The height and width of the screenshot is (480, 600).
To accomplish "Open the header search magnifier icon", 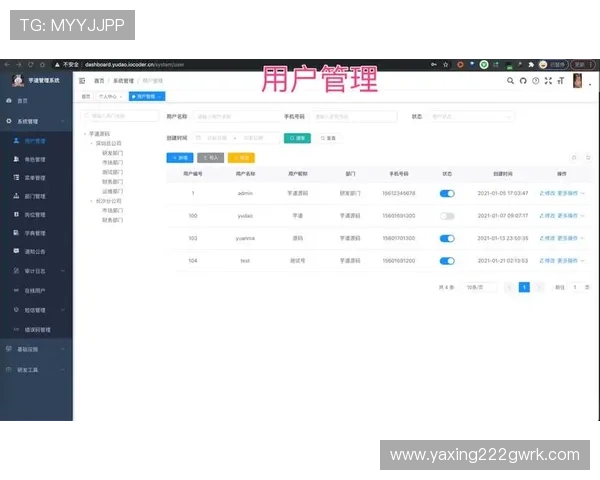I will coord(510,81).
